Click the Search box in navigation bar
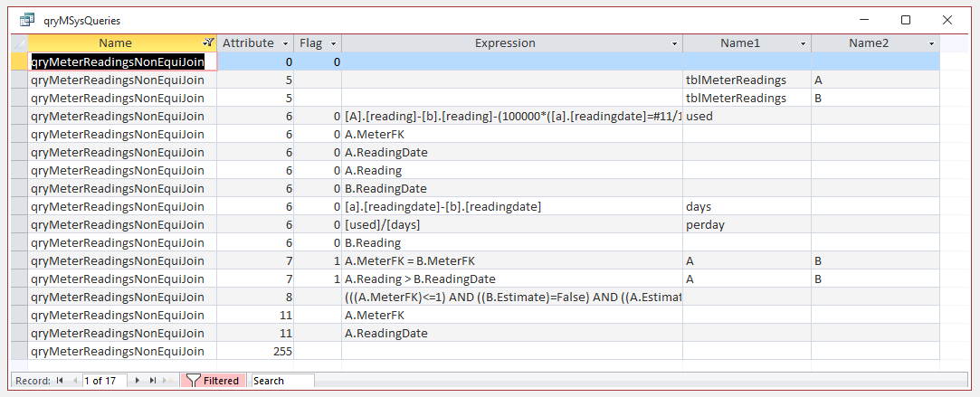 pyautogui.click(x=283, y=380)
